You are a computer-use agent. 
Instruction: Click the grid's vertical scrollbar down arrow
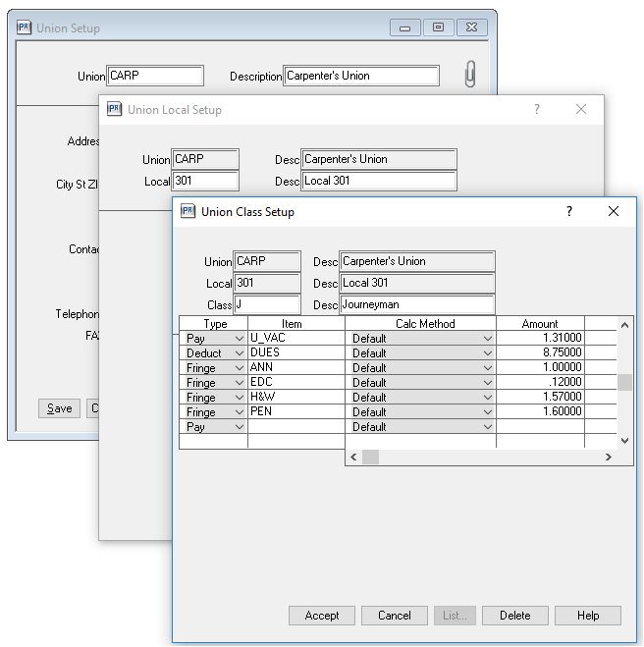tap(624, 441)
